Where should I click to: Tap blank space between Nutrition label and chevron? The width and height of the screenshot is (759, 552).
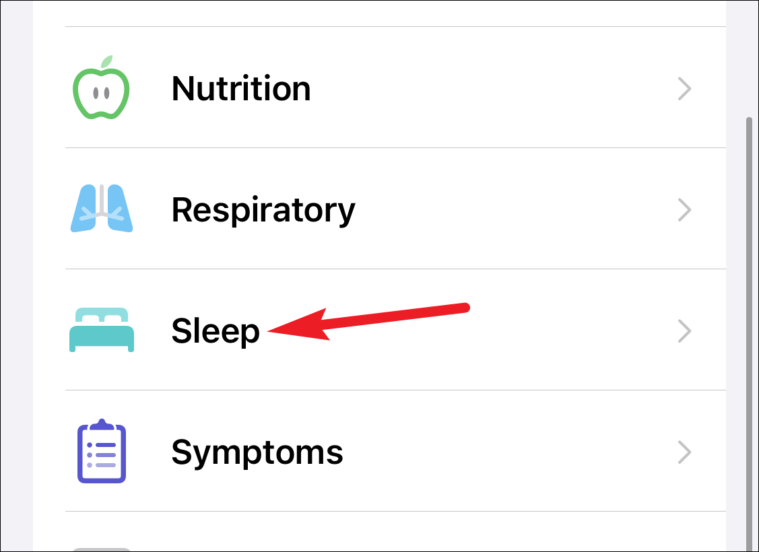tap(494, 89)
